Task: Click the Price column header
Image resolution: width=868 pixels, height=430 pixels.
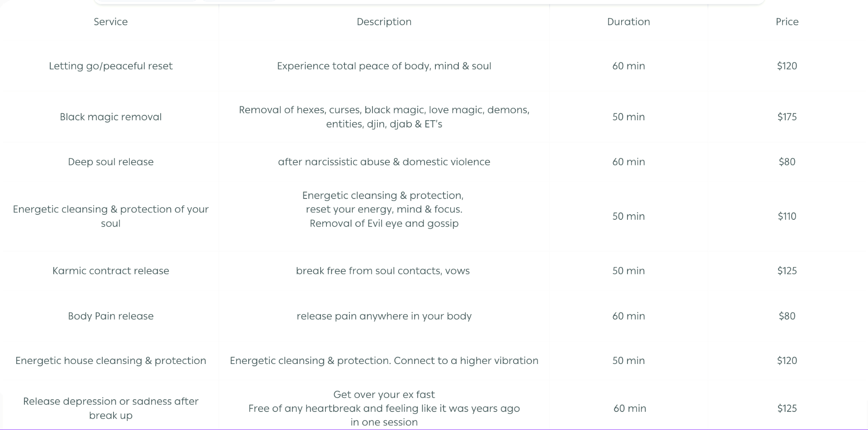Action: tap(787, 22)
